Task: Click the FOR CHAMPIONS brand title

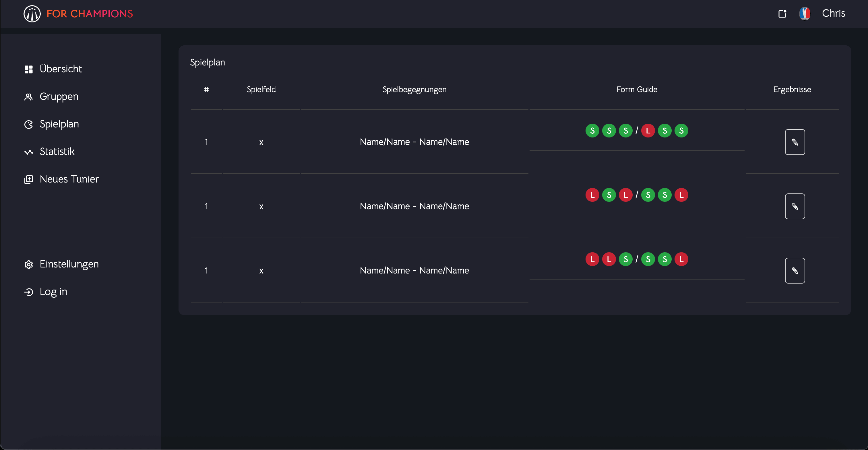Action: pyautogui.click(x=90, y=14)
